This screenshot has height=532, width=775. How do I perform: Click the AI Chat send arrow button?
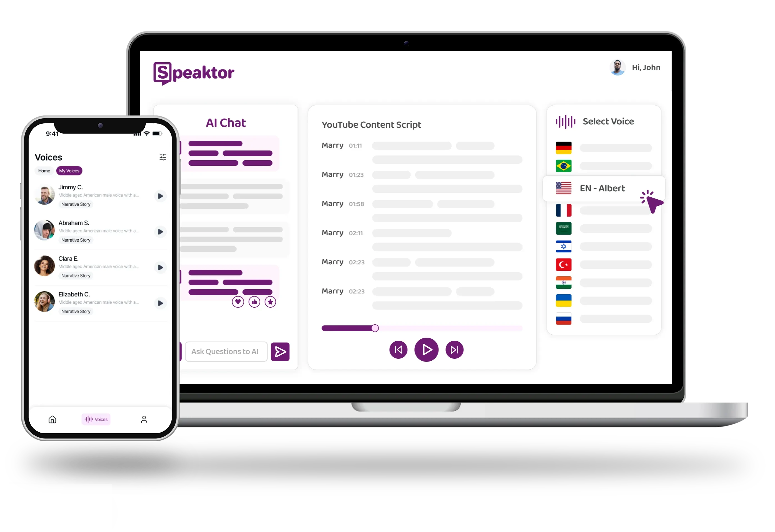pos(281,351)
